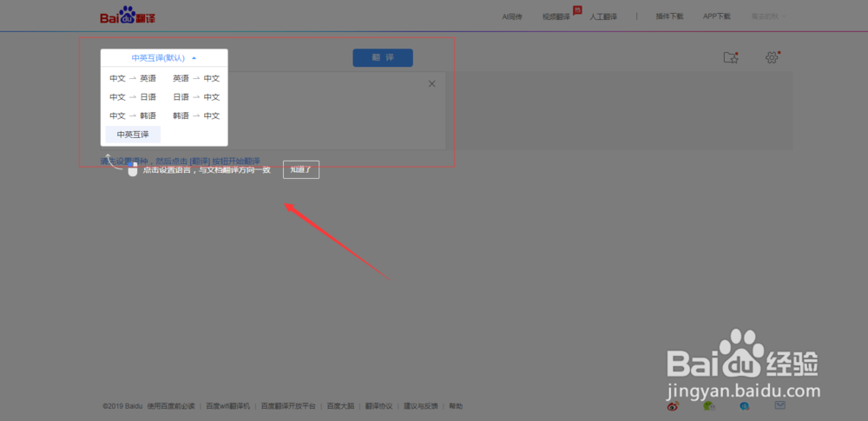Open the APP下载 link
Viewport: 868px width, 421px height.
pos(717,16)
